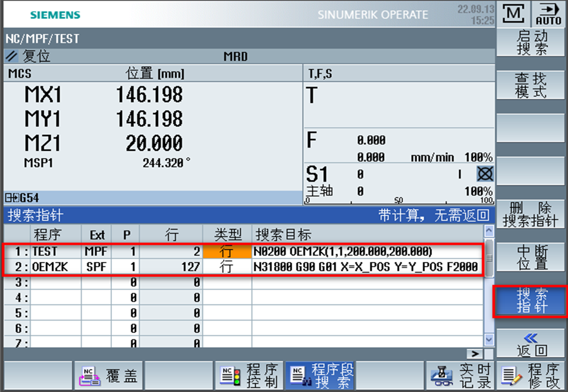This screenshot has height=392, width=568.
Task: Click the 行 type cell in row 2
Action: (x=227, y=267)
